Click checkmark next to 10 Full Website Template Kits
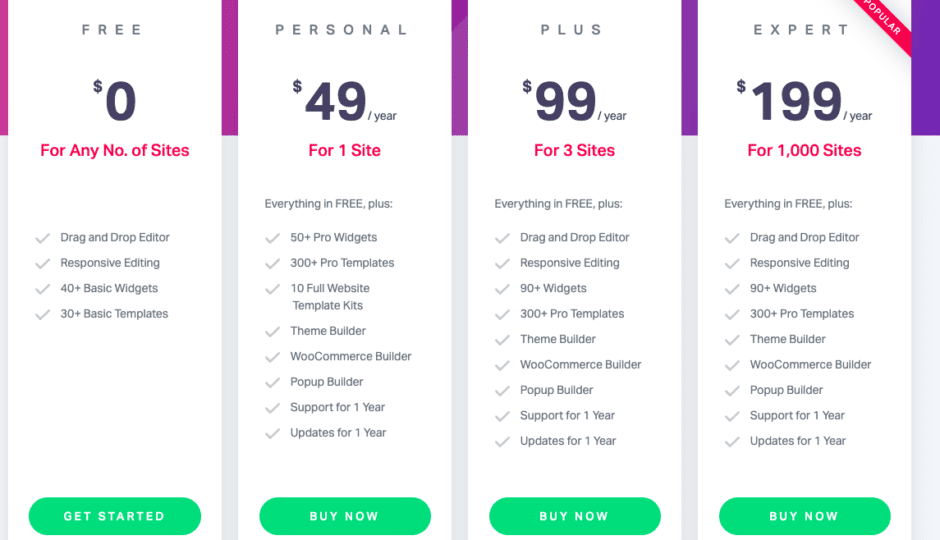Image resolution: width=940 pixels, height=540 pixels. coord(273,289)
